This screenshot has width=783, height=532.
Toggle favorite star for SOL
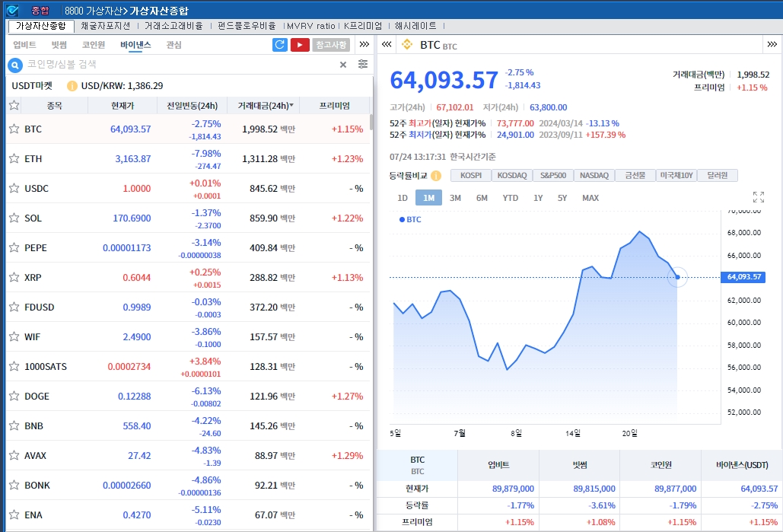tap(14, 218)
